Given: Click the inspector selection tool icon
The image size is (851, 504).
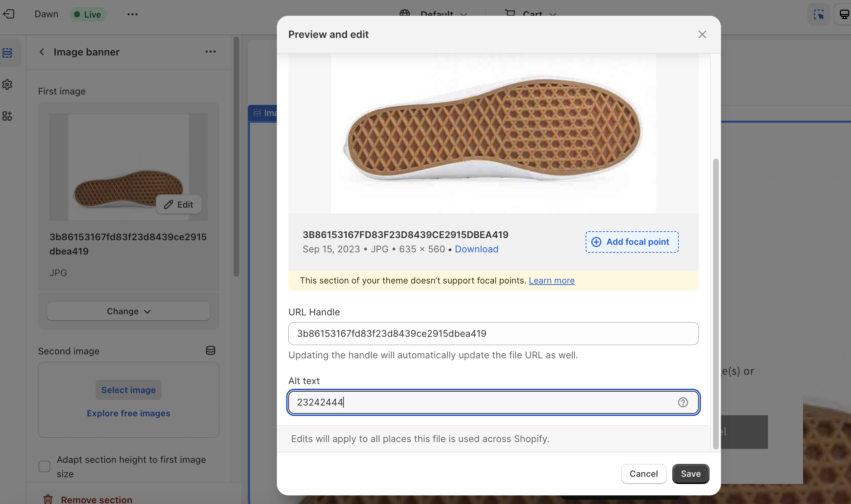Looking at the screenshot, I should tap(818, 14).
